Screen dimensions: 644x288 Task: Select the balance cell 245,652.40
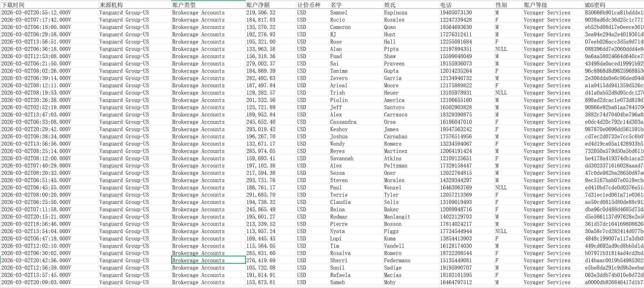coord(271,122)
